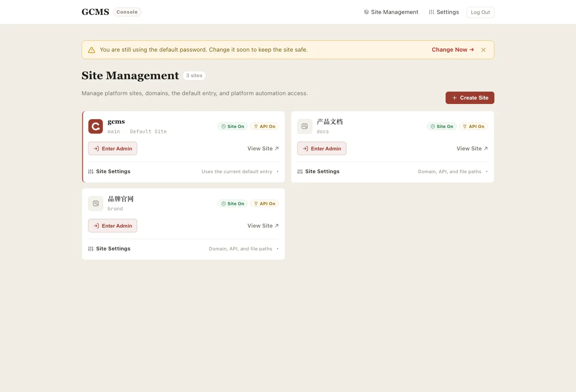Click the docs slug under 产品文档
Screen dimensions: 576x392
click(323, 132)
